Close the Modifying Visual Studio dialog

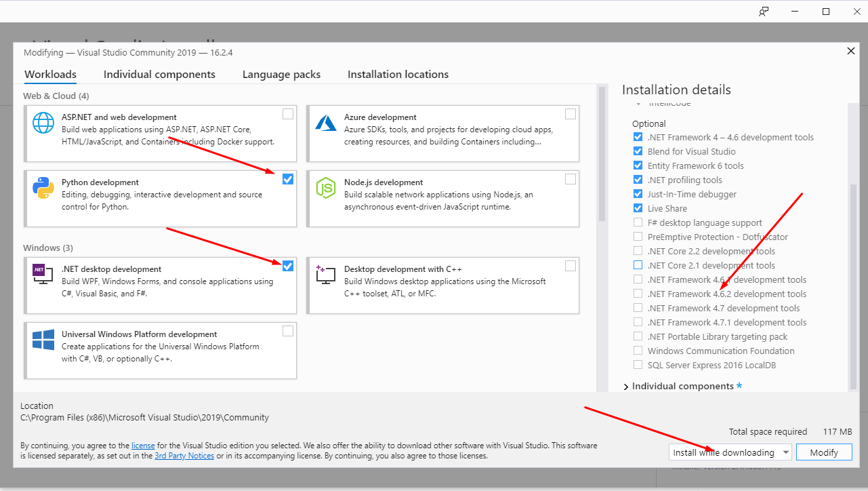click(851, 51)
